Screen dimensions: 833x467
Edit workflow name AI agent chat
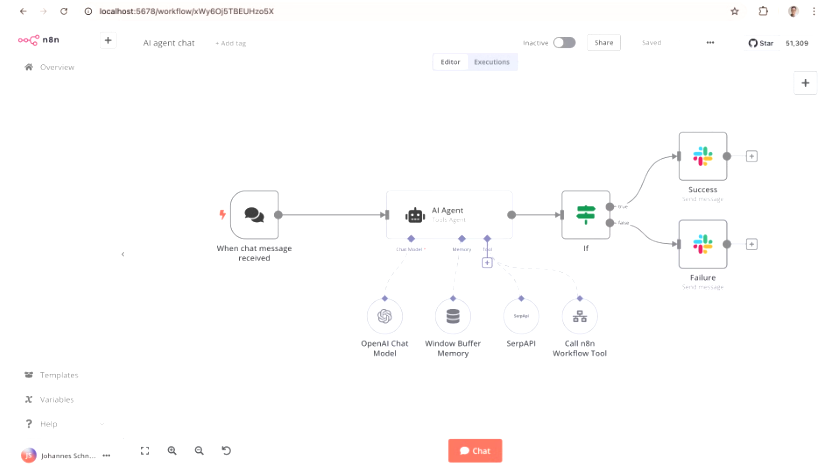169,43
